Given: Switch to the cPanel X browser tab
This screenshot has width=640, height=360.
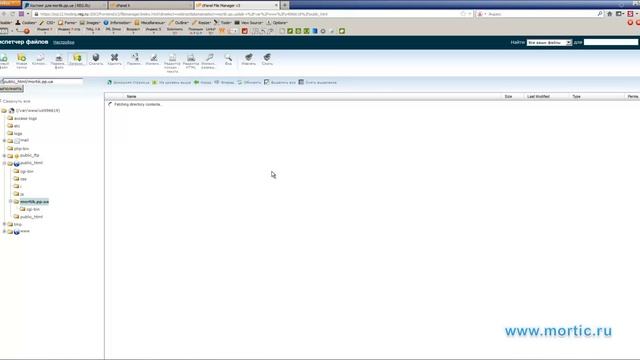Looking at the screenshot, I should (x=151, y=5).
